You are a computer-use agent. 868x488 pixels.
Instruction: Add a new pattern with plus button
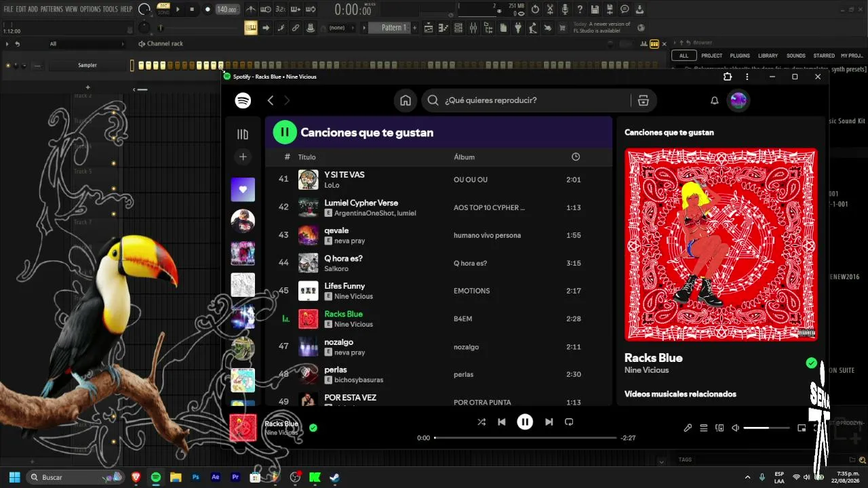click(x=415, y=28)
